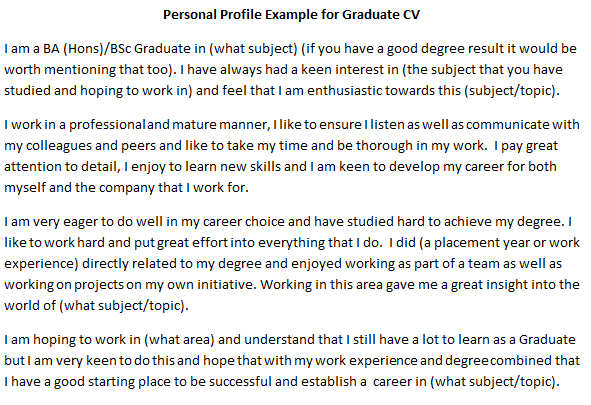Click the placeholder '(what area)' in last paragraph
The width and height of the screenshot is (591, 405).
[179, 340]
